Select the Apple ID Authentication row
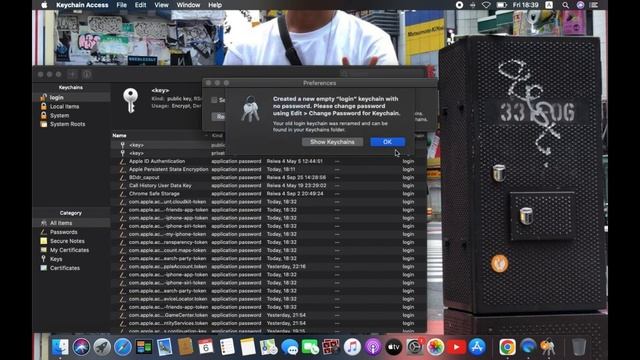Image resolution: width=640 pixels, height=360 pixels. [269, 161]
